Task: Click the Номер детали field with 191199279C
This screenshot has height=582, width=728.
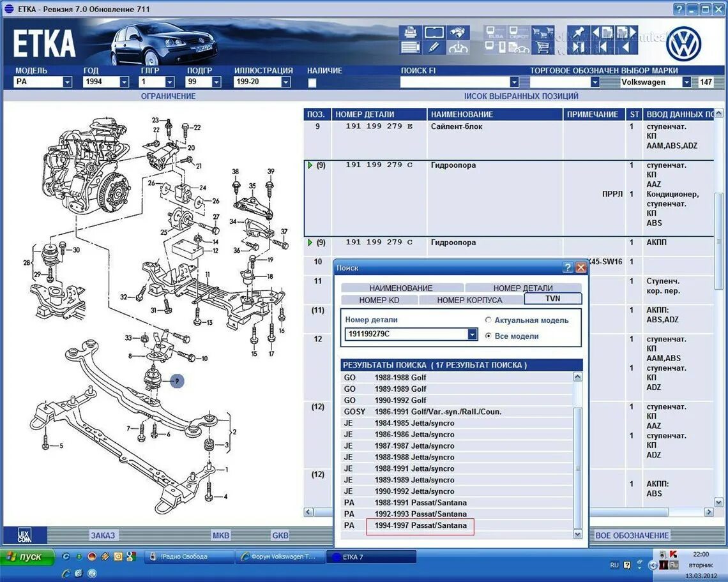Action: [406, 334]
